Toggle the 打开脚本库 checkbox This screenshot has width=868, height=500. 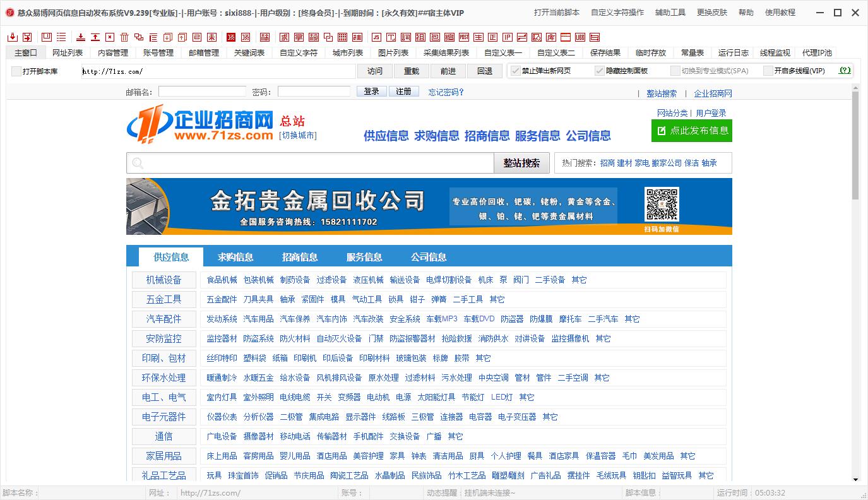point(16,71)
